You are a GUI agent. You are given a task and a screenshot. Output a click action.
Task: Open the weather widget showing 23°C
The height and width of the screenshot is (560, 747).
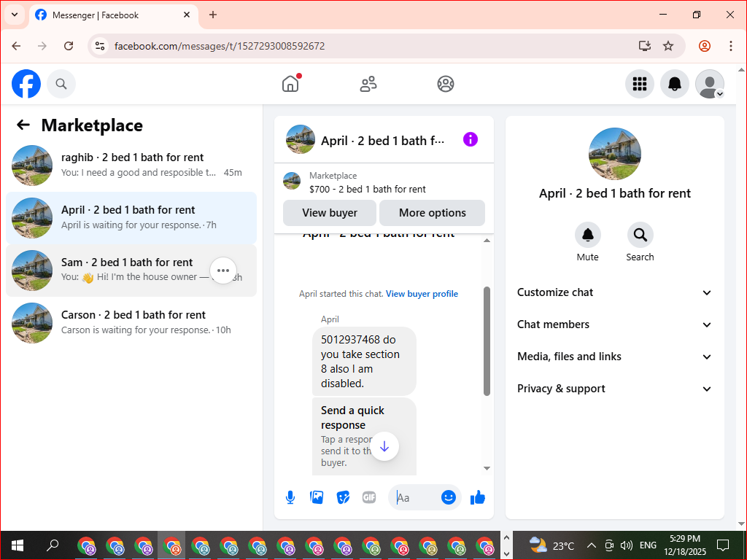coord(551,545)
